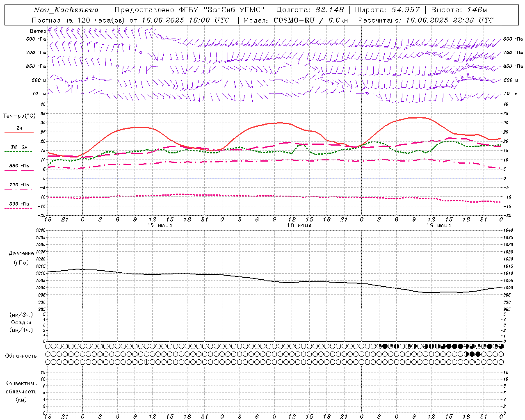Click the dash-dot legend line under 700 гПа
This screenshot has width=525, height=420.
(18, 189)
